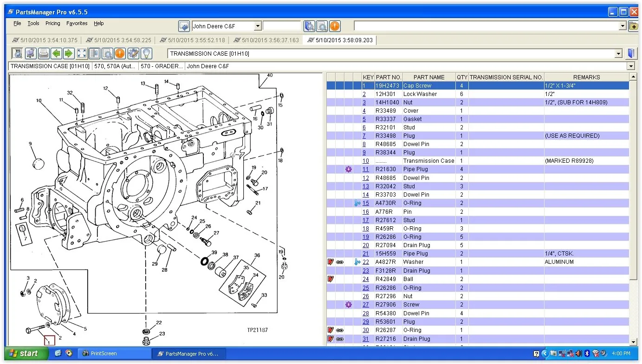Viewport: 642px width, 364px height.
Task: Open the TRANSMISSION CASE [01H10] page dropdown
Action: (x=618, y=54)
